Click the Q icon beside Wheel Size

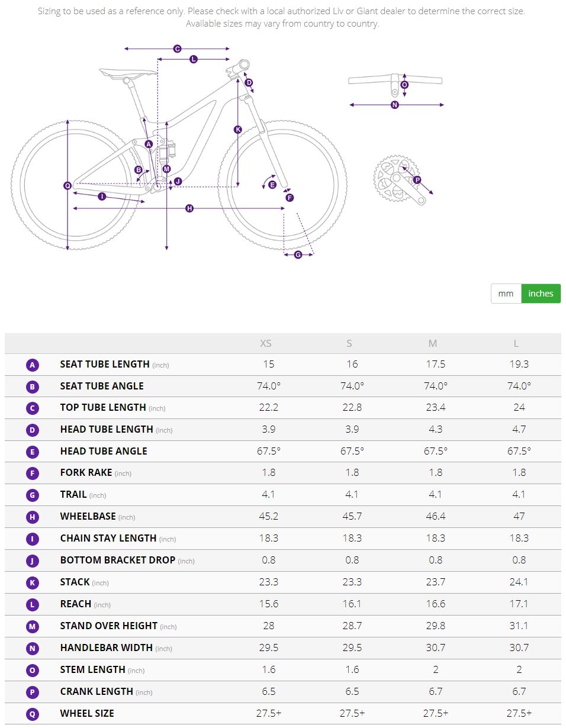(33, 714)
